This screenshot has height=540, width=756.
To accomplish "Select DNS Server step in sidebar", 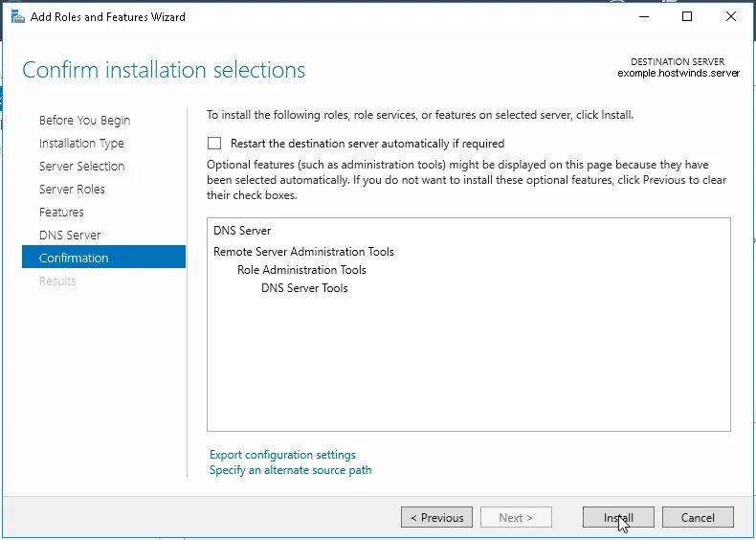I will pyautogui.click(x=70, y=235).
